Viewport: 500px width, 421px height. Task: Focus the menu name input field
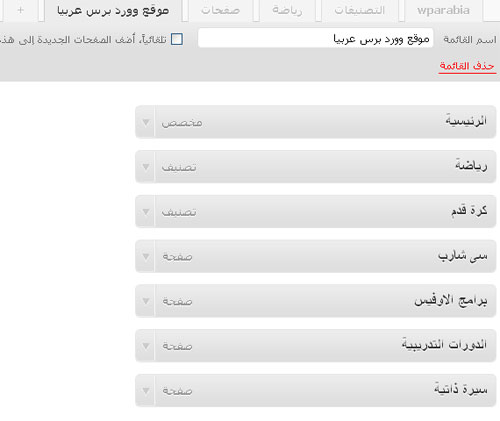[315, 38]
